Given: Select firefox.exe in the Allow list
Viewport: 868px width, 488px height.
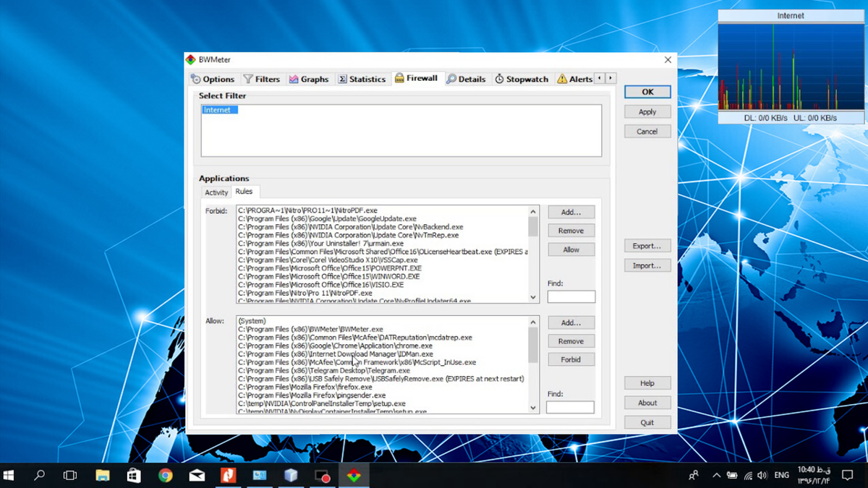Looking at the screenshot, I should [305, 388].
